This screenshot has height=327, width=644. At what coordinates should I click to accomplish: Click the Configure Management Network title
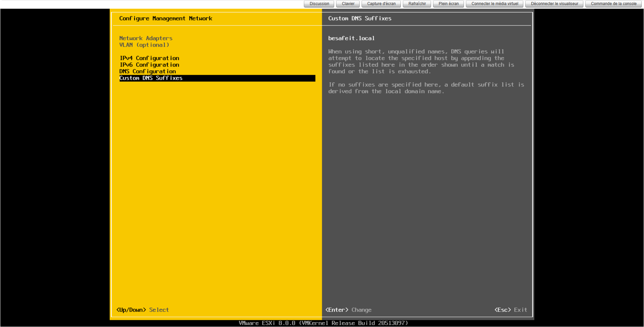(166, 18)
